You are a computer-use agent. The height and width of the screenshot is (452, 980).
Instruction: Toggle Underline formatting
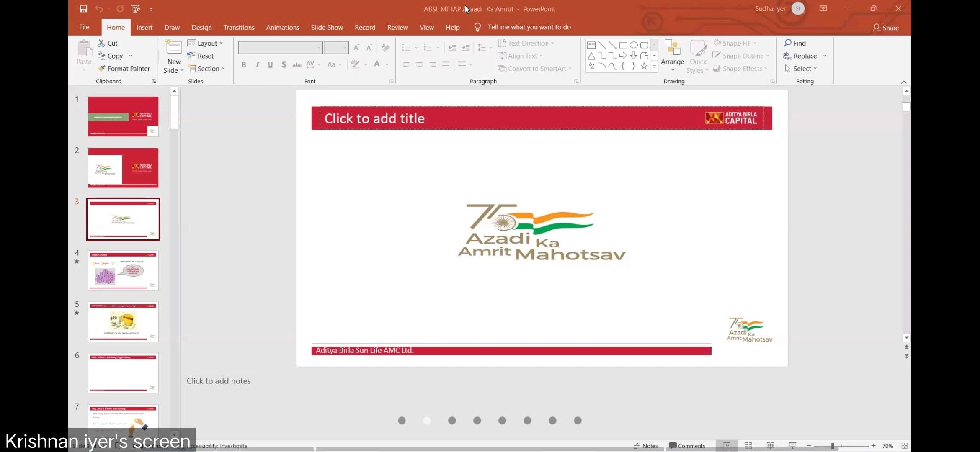click(271, 64)
